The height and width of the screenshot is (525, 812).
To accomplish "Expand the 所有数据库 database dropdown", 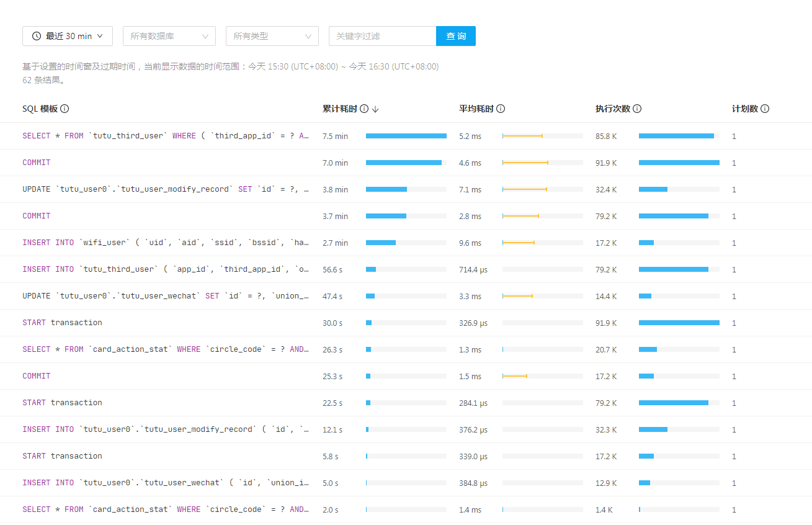I will coord(169,36).
